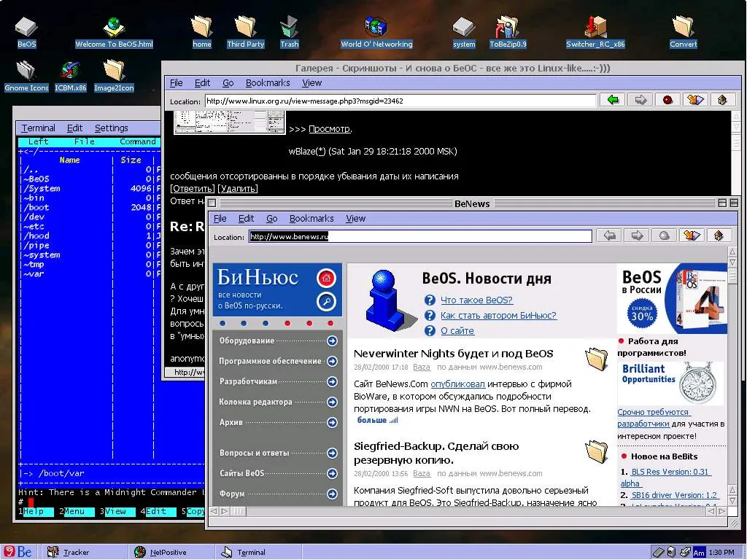
Task: Follow the 'SB16 driver Version: 1.2' link
Action: coord(674,495)
